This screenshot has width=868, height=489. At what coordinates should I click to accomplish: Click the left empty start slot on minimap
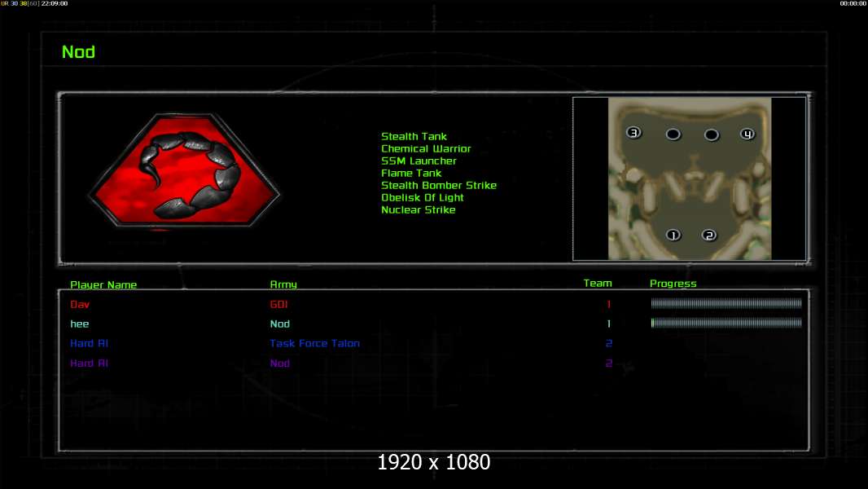[673, 134]
